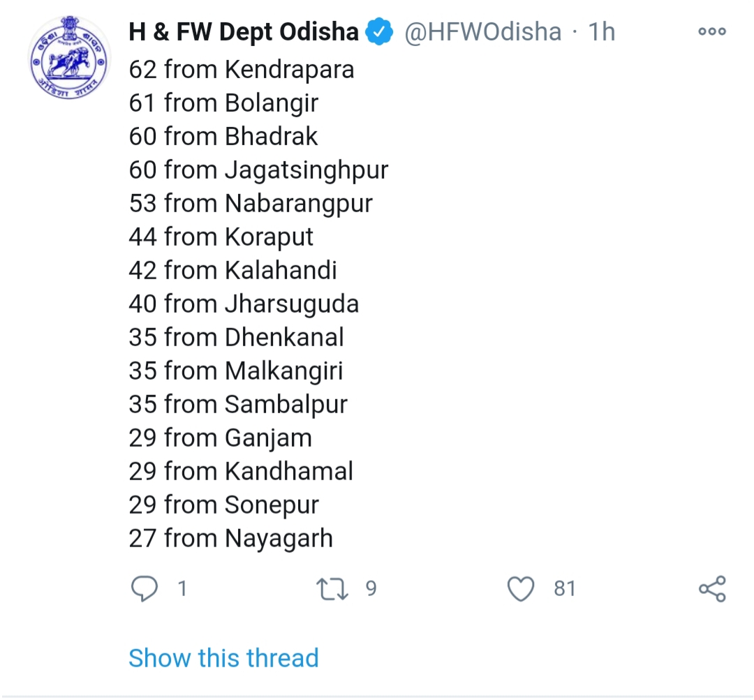Open the three-dot more options menu
Image resolution: width=754 pixels, height=700 pixels.
[x=712, y=31]
